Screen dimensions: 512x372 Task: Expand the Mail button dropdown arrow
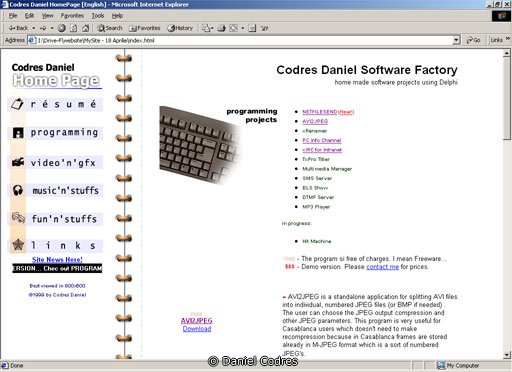click(212, 28)
